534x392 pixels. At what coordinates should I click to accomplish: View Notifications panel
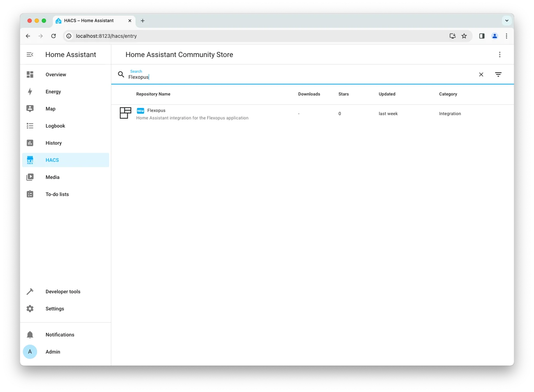60,334
